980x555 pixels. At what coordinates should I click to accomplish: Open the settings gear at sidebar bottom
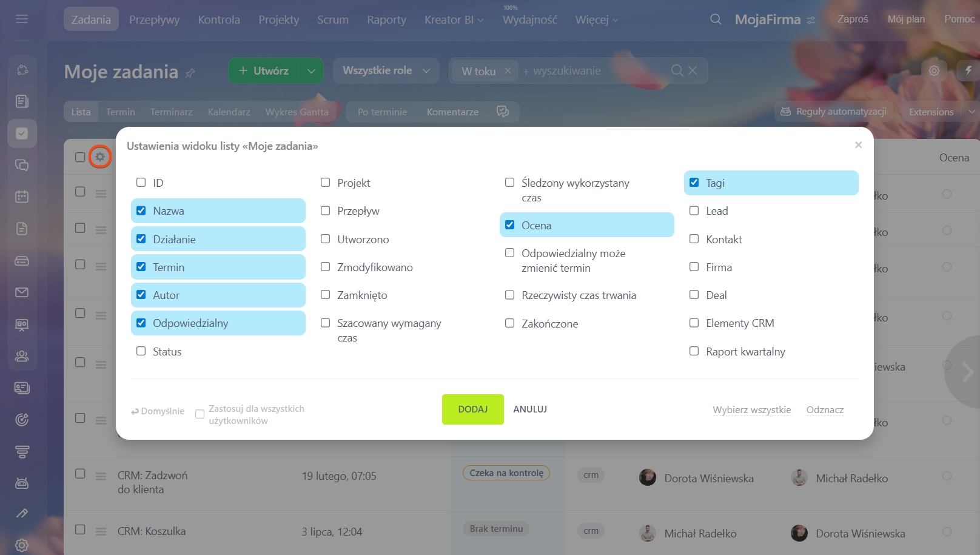[22, 545]
